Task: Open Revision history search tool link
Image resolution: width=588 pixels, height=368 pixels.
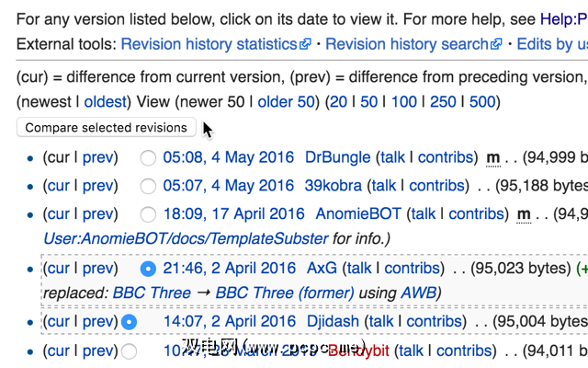Action: 407,43
